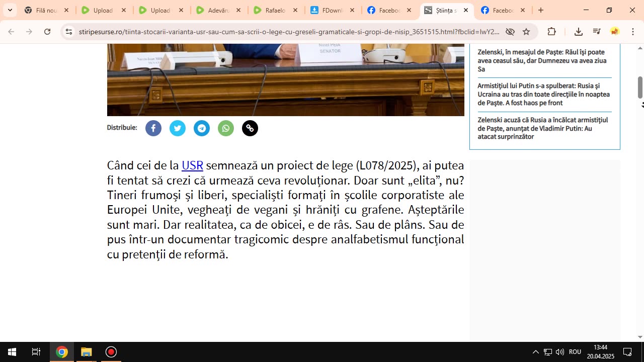Open the Windows Start menu
This screenshot has width=644, height=362.
tap(12, 352)
